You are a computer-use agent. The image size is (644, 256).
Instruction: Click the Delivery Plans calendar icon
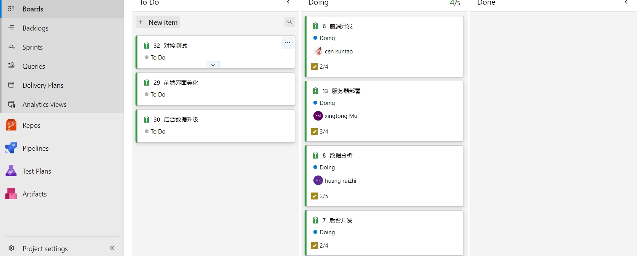click(x=11, y=85)
